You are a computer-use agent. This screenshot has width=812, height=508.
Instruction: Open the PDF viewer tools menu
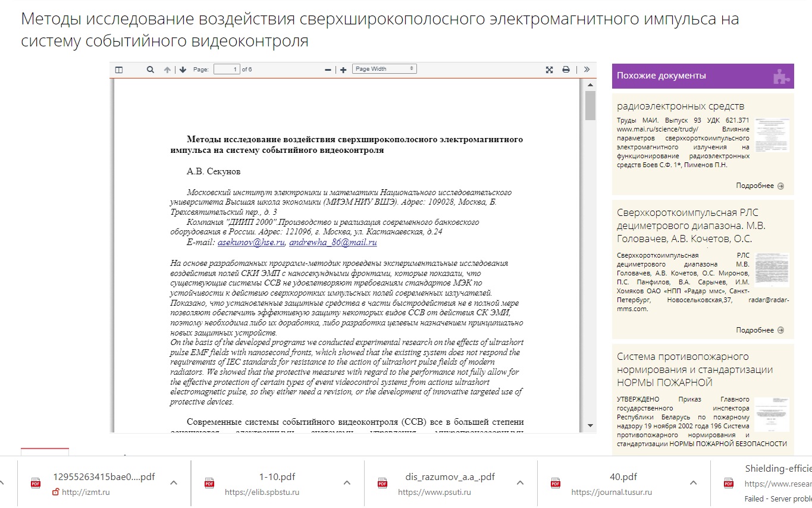587,70
